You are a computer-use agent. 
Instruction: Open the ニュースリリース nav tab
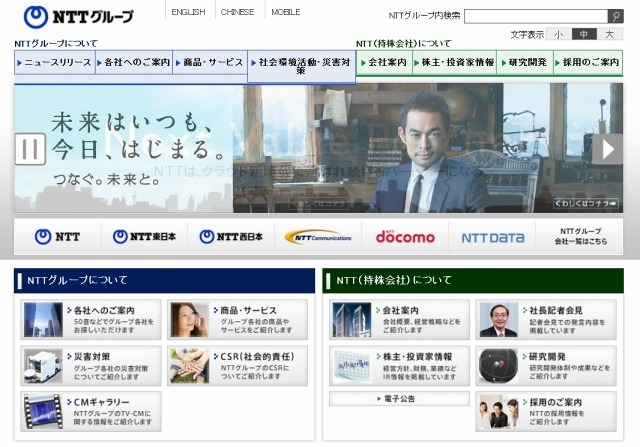[55, 62]
